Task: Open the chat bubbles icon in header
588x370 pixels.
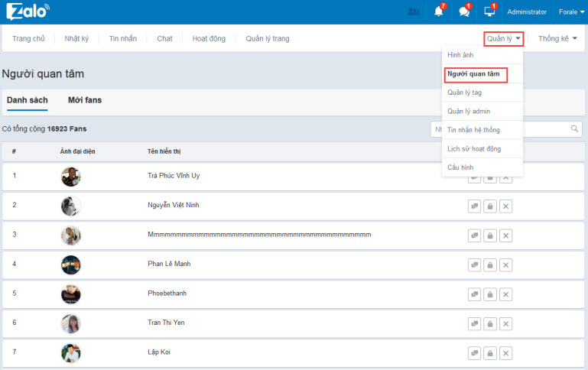Action: point(464,11)
